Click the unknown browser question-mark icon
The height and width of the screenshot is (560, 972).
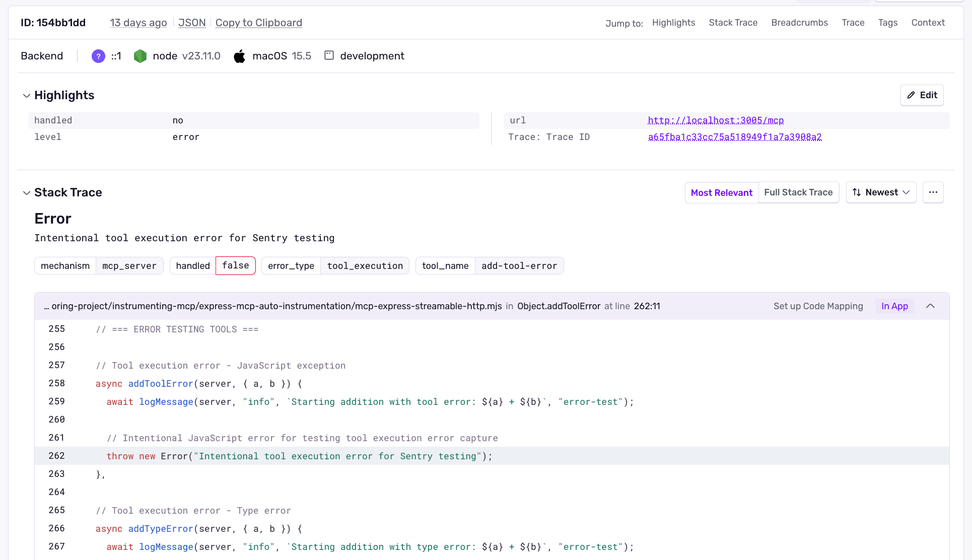point(98,56)
